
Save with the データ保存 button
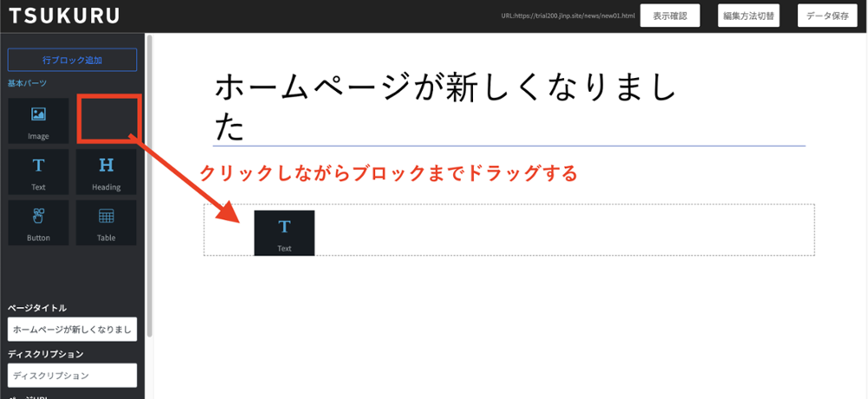pos(826,16)
